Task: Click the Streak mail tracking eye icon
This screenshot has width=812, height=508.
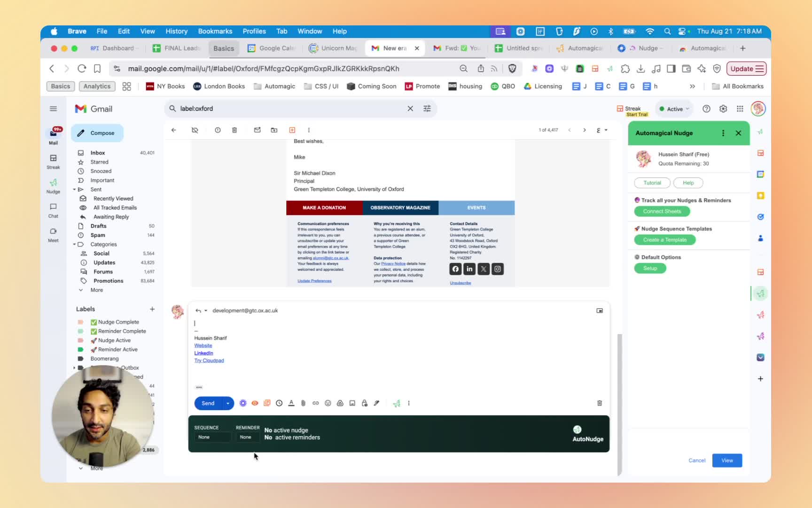Action: coord(255,403)
